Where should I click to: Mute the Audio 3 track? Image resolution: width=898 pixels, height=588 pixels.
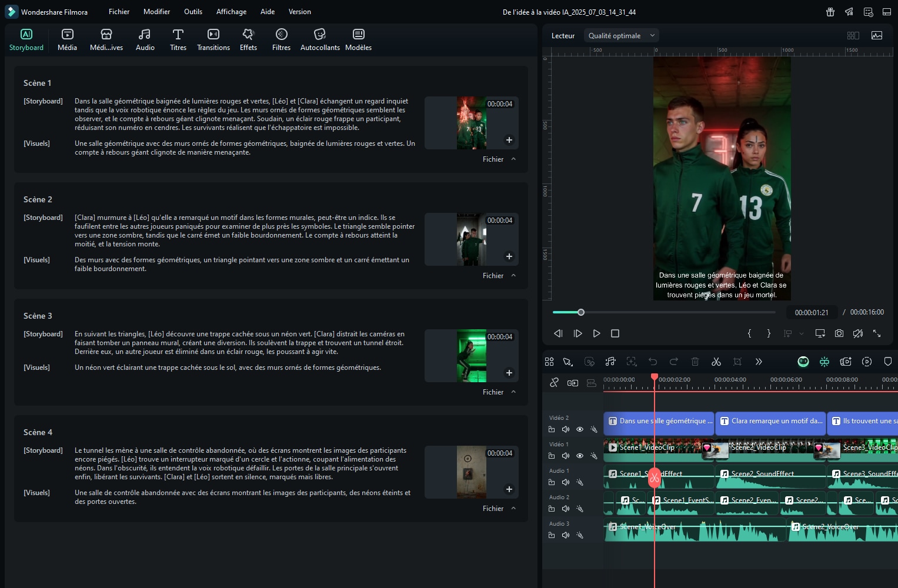coord(565,535)
